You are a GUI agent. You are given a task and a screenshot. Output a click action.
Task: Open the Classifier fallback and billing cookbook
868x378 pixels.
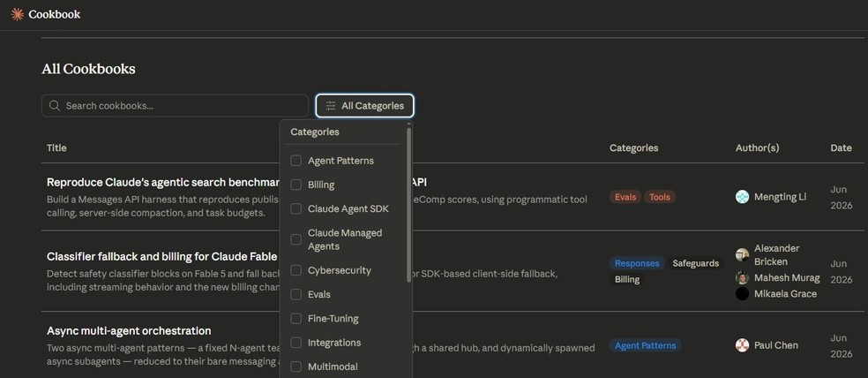click(x=161, y=257)
